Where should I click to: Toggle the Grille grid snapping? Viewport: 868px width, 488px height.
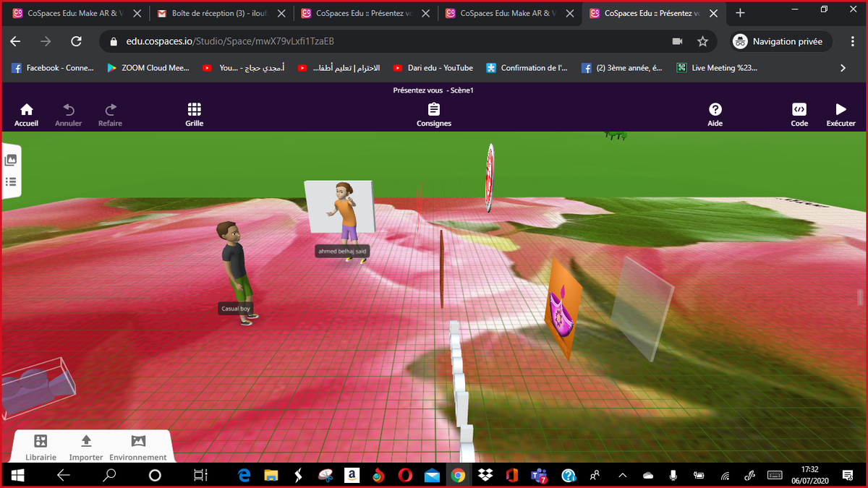pyautogui.click(x=194, y=114)
